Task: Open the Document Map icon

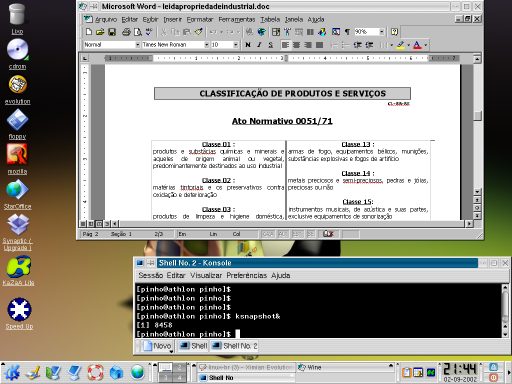Action: [x=336, y=32]
